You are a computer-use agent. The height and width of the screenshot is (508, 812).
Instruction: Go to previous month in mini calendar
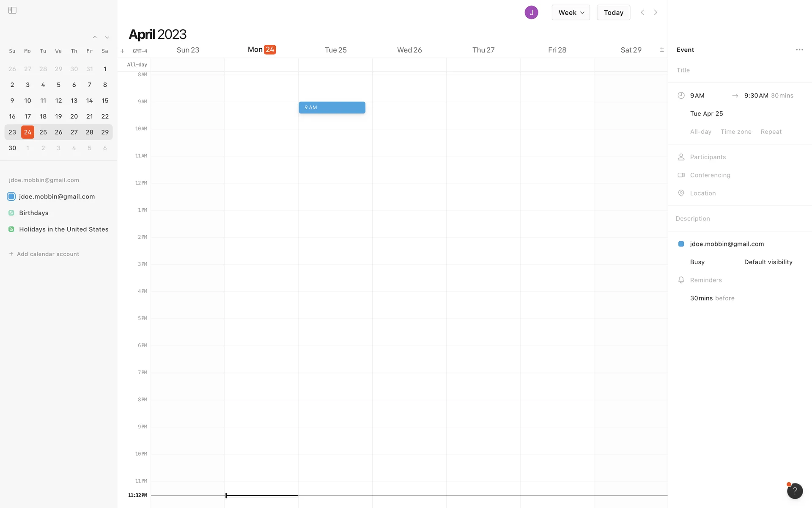click(x=95, y=37)
